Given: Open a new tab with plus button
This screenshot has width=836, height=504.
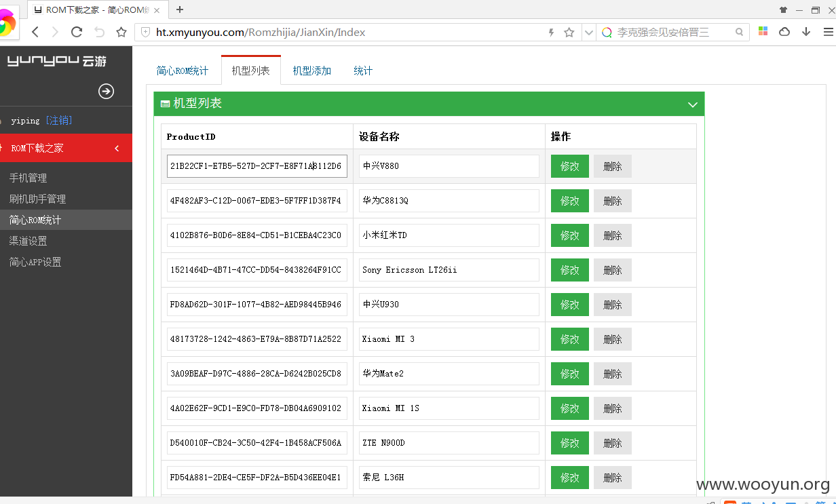Looking at the screenshot, I should click(x=180, y=9).
